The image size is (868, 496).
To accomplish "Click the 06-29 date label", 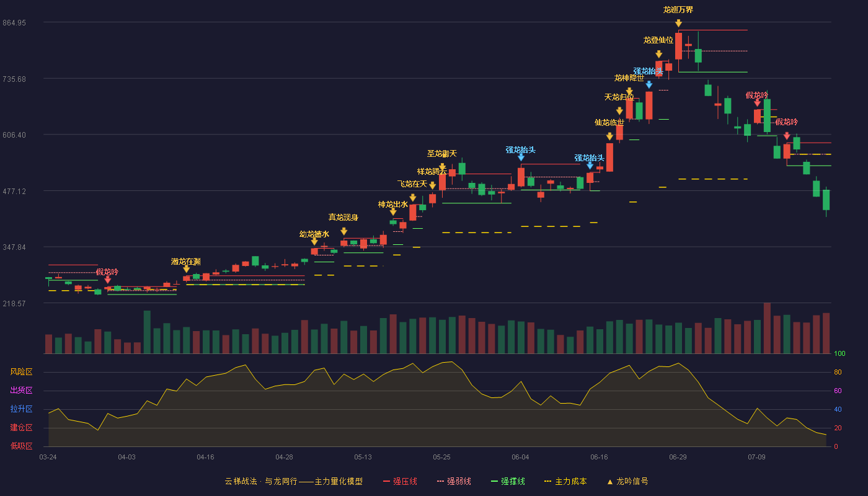I will coord(678,457).
